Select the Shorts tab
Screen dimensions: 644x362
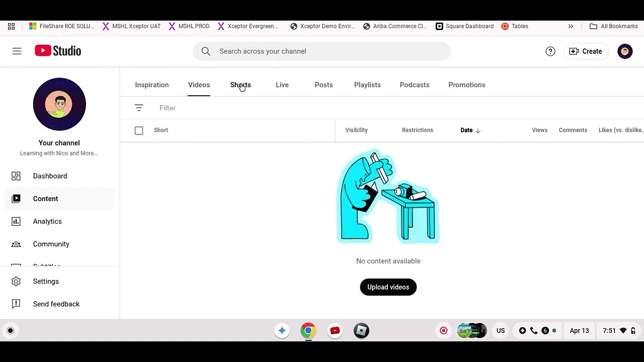tap(240, 85)
